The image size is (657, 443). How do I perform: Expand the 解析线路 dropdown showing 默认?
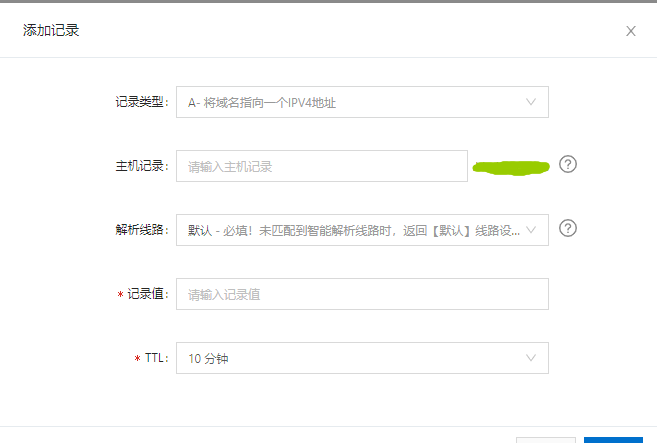click(x=362, y=230)
